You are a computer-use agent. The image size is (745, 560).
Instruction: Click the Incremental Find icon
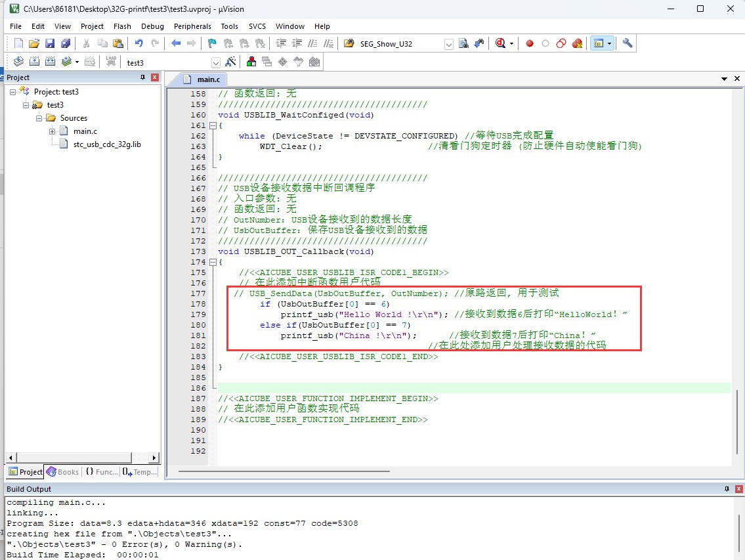[x=479, y=44]
